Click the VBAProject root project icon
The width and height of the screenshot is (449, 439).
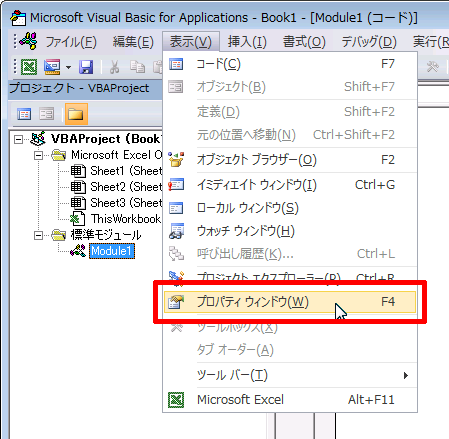pos(38,139)
